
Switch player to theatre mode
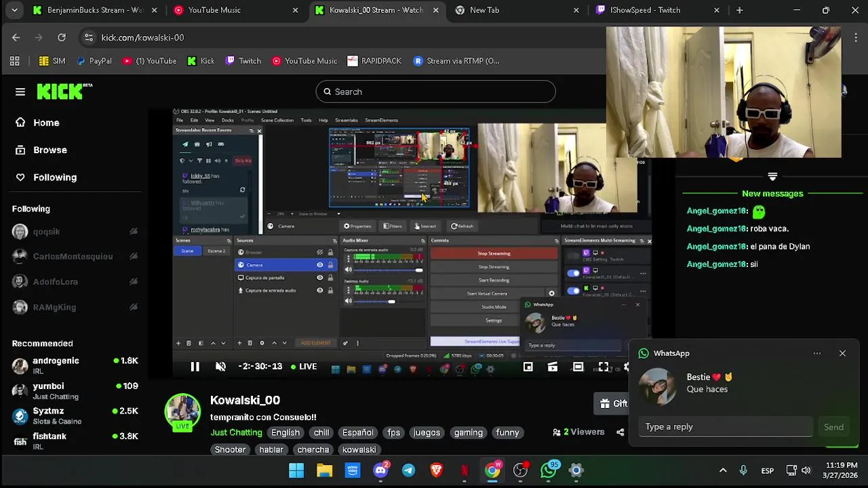click(578, 367)
